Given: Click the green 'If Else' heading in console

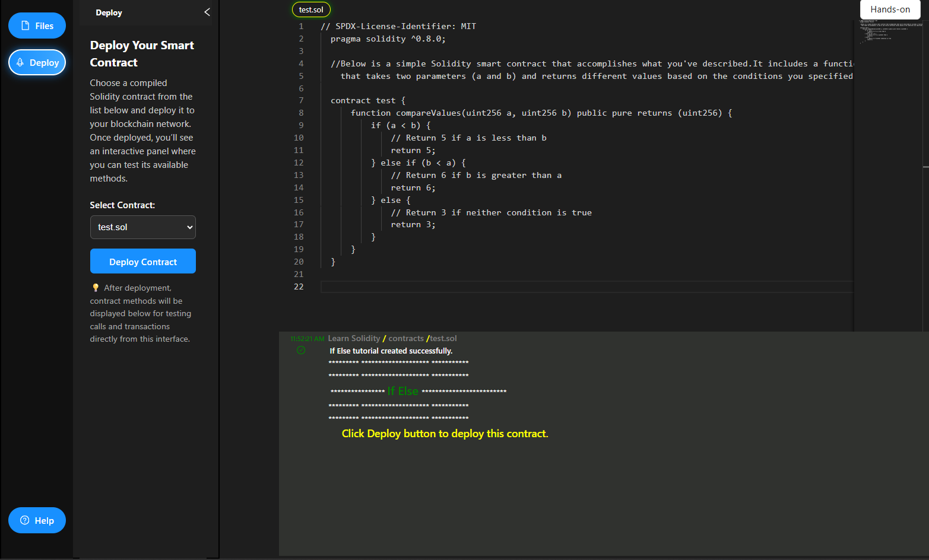Looking at the screenshot, I should click(x=402, y=391).
